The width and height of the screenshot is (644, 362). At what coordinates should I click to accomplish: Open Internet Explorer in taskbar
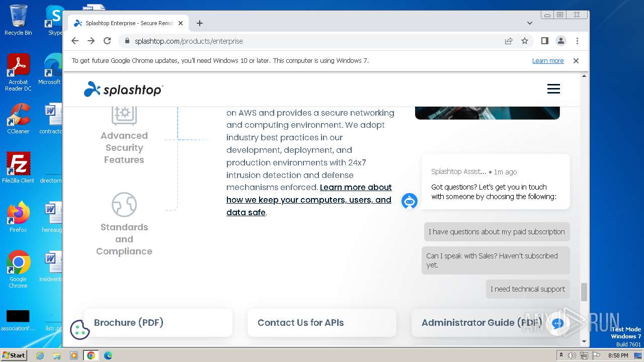tap(40, 355)
